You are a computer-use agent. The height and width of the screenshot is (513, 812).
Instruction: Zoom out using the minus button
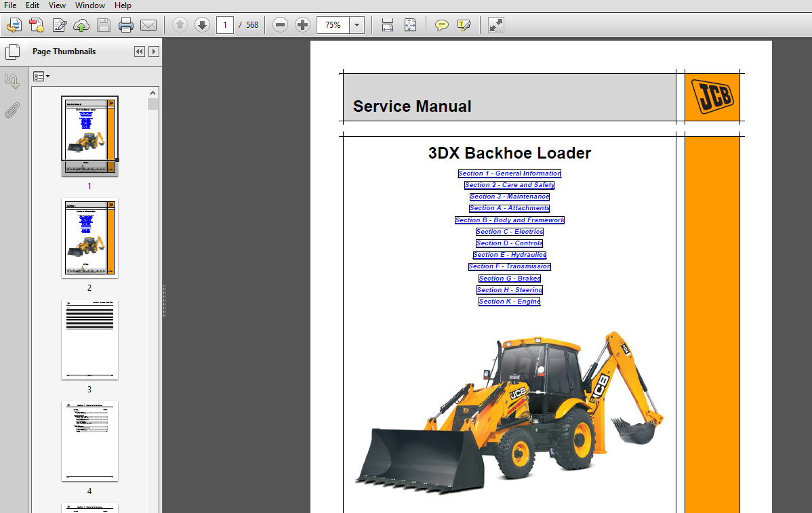point(280,24)
